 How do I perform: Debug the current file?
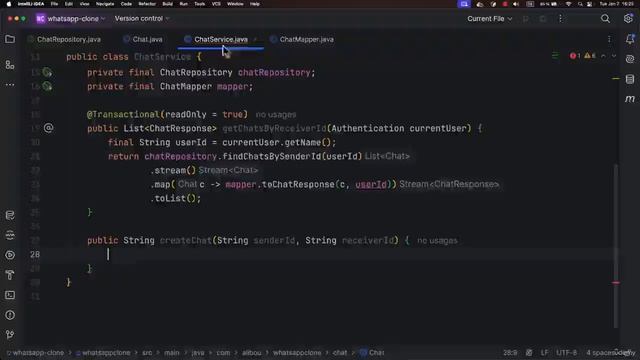coord(542,19)
